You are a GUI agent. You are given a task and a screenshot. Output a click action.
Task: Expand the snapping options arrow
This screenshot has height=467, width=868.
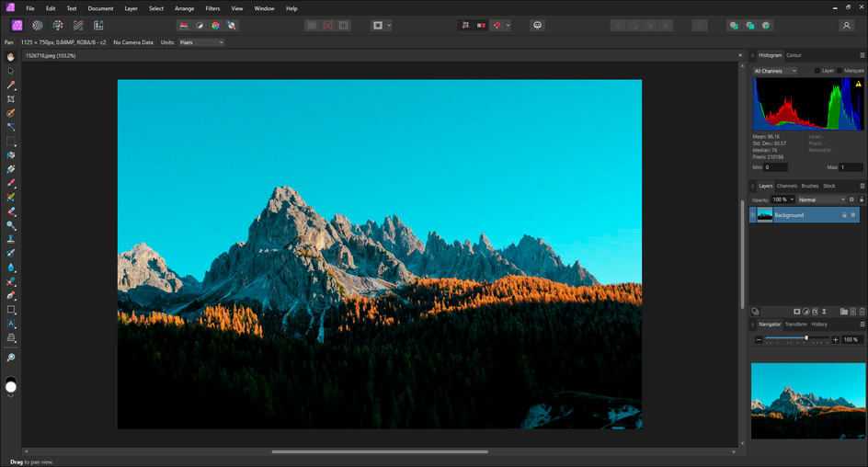coord(508,26)
